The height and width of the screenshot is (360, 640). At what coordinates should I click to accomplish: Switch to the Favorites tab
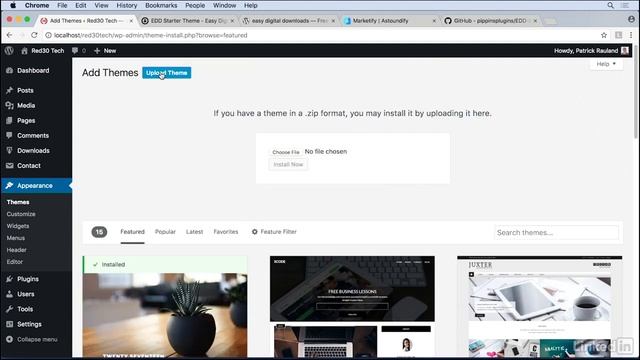click(x=226, y=232)
